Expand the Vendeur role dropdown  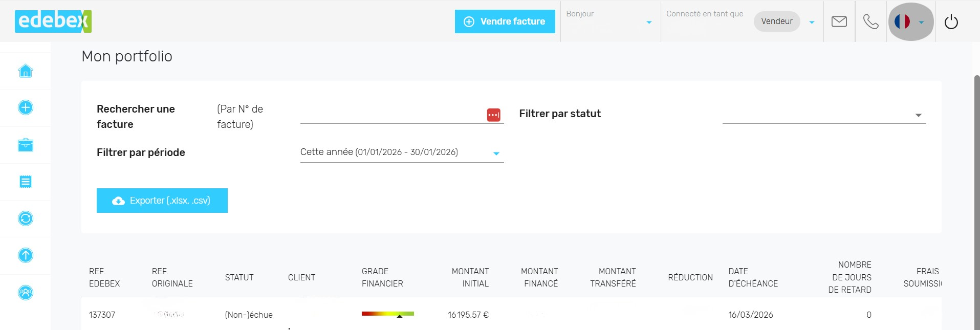pos(812,22)
